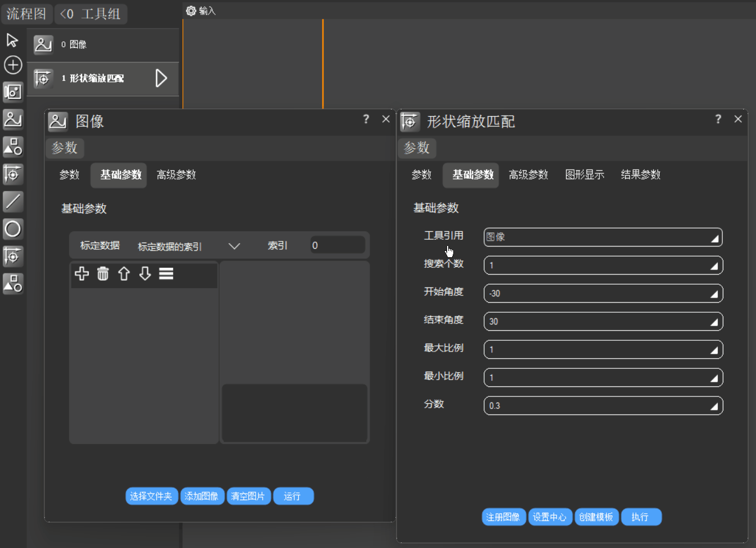756x548 pixels.
Task: Open the 开始角度 dropdown with -30
Action: [x=603, y=293]
